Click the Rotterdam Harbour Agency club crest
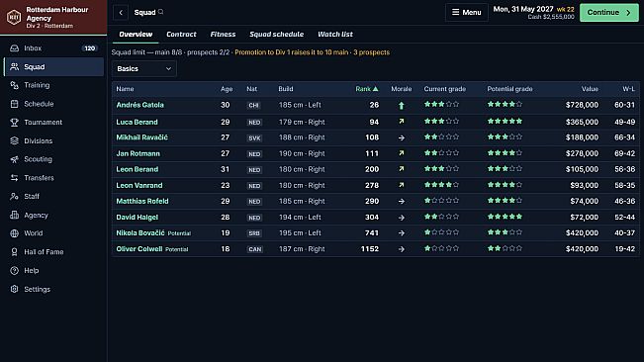Image resolution: width=644 pixels, height=362 pixels. pyautogui.click(x=14, y=17)
